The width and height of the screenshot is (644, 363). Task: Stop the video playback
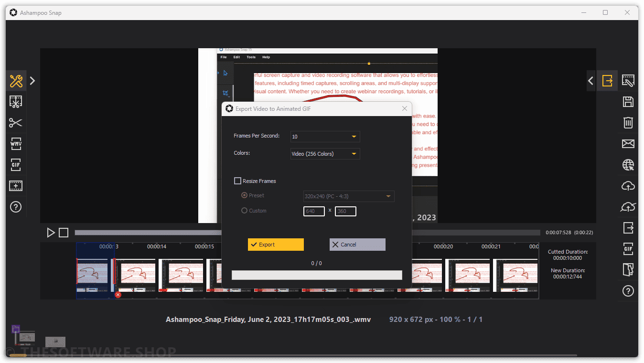[64, 233]
